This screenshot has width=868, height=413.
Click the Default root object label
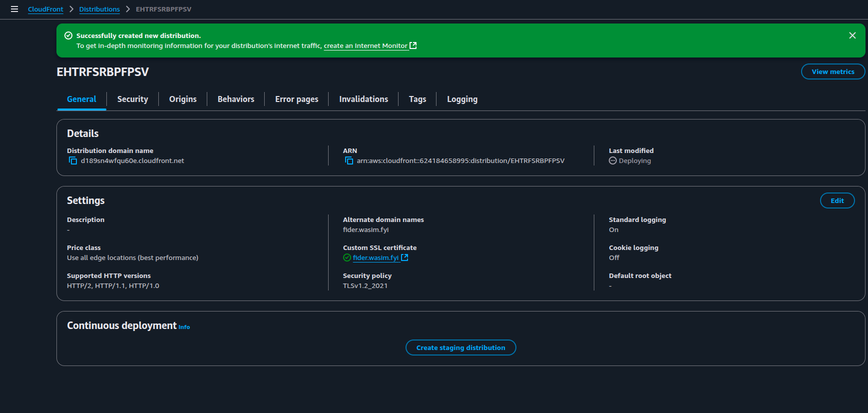tap(640, 275)
